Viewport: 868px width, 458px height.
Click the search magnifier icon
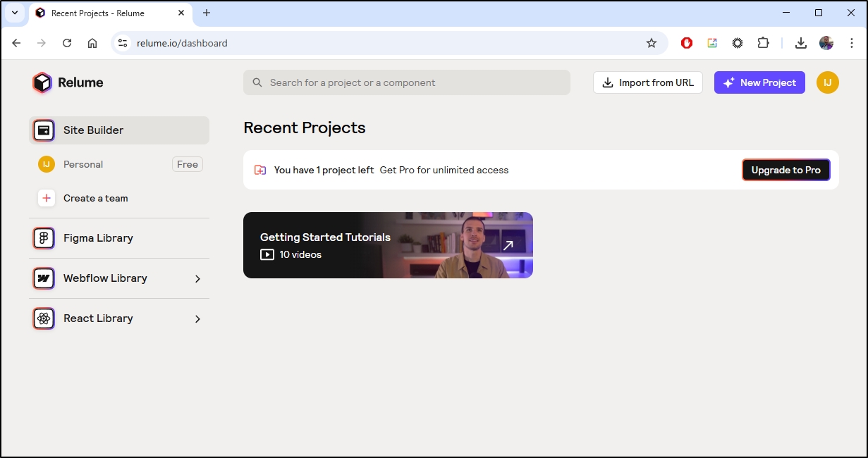[257, 82]
